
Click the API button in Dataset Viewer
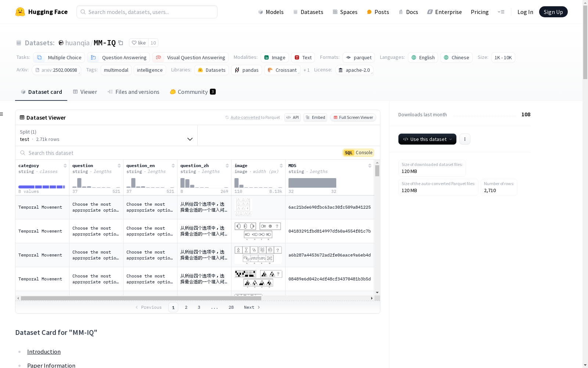293,117
